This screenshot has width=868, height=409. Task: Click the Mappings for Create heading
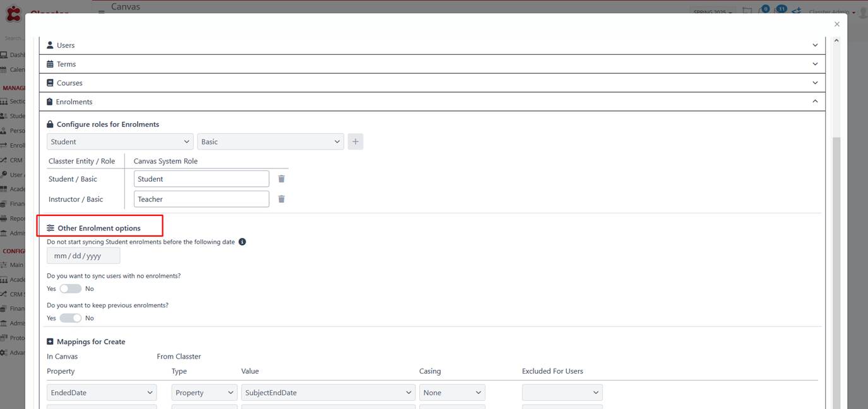91,341
